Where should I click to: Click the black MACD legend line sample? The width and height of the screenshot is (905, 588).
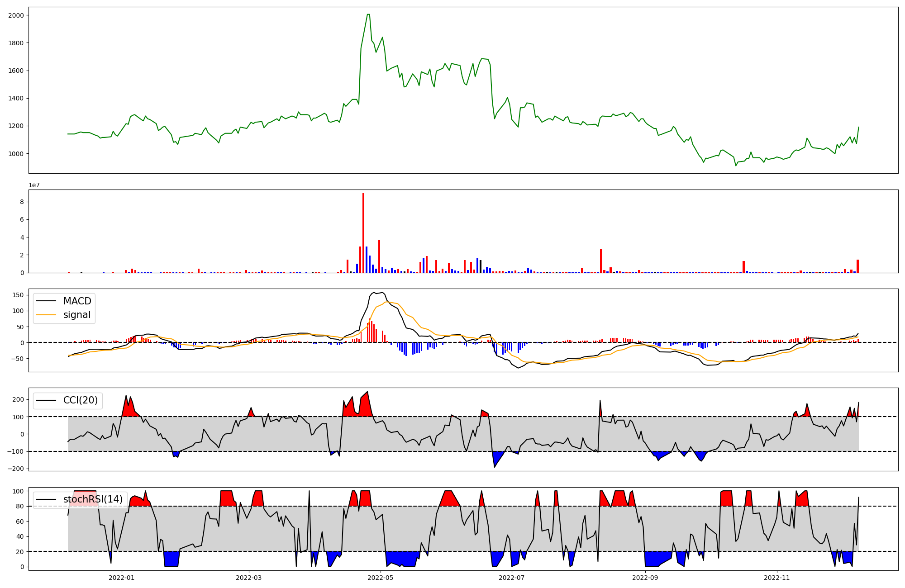coord(46,301)
